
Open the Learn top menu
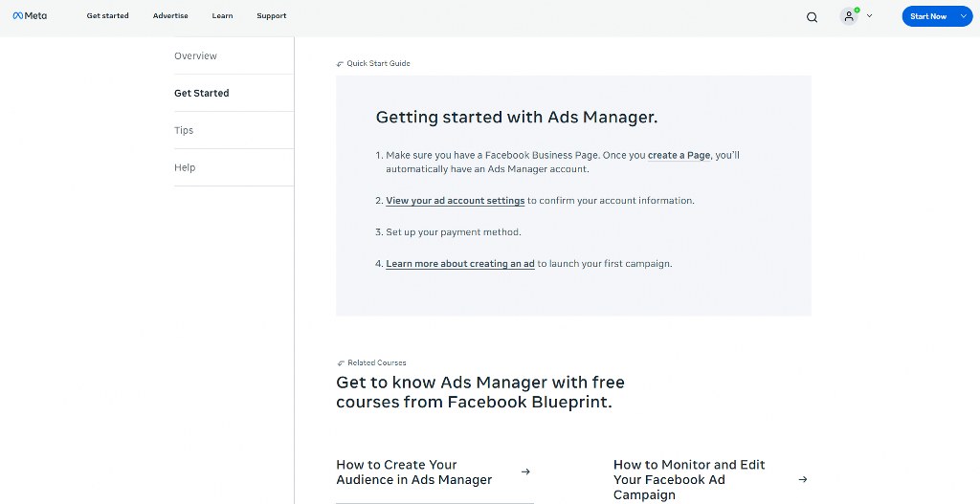(222, 16)
